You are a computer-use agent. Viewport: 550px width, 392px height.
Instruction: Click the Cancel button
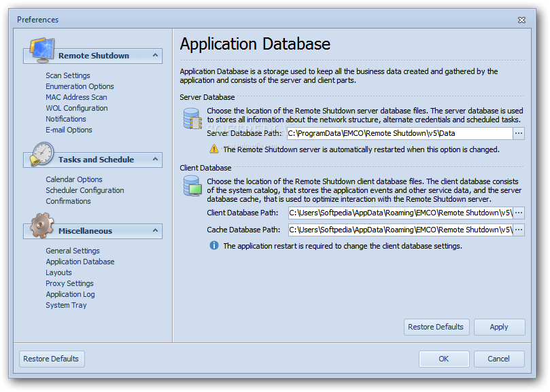pyautogui.click(x=499, y=359)
